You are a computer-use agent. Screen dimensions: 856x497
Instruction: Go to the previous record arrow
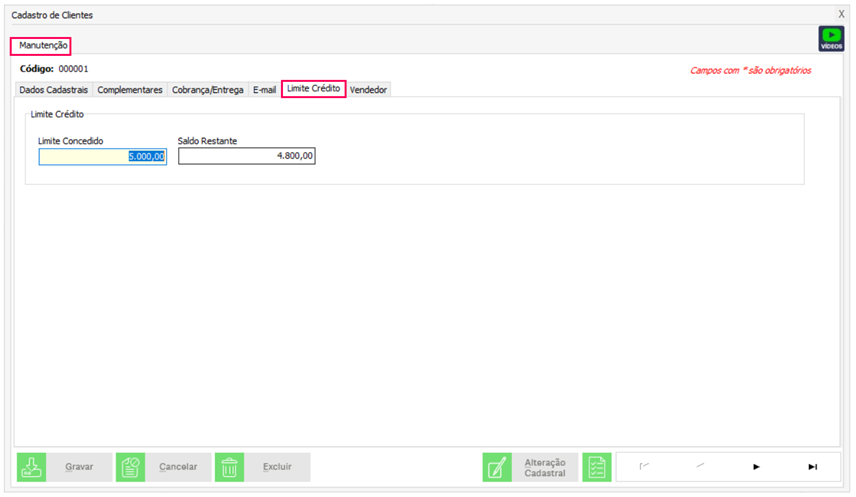click(700, 467)
